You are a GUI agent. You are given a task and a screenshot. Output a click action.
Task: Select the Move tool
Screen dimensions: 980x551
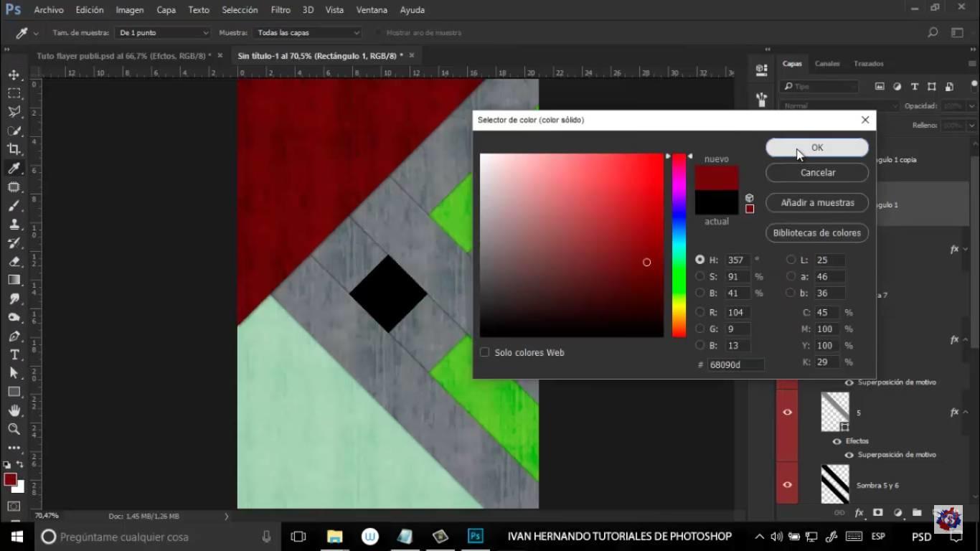pyautogui.click(x=14, y=74)
